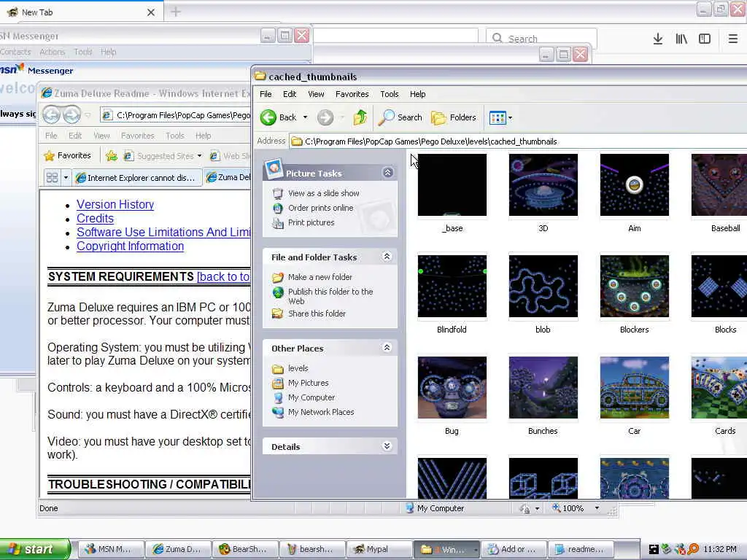Screen dimensions: 747x560
Task: Open the Views icon in Explorer toolbar
Action: tap(498, 117)
